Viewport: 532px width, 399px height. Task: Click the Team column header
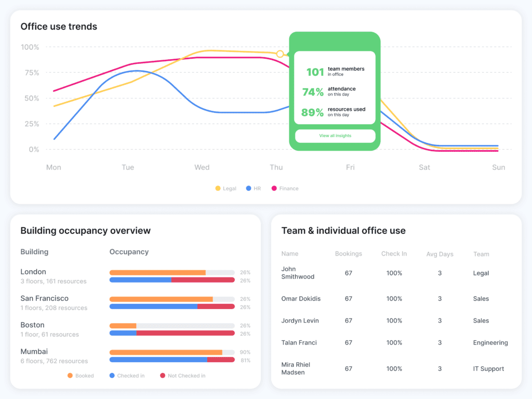coord(481,254)
